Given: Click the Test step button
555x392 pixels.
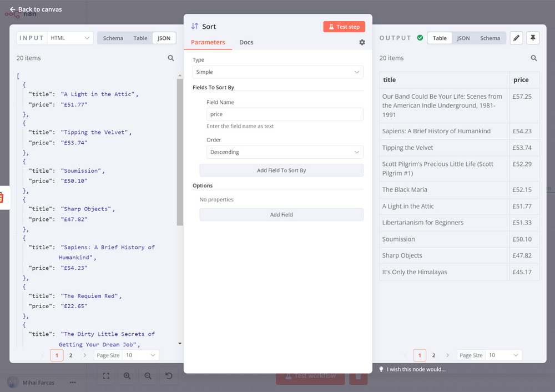Looking at the screenshot, I should pyautogui.click(x=344, y=27).
